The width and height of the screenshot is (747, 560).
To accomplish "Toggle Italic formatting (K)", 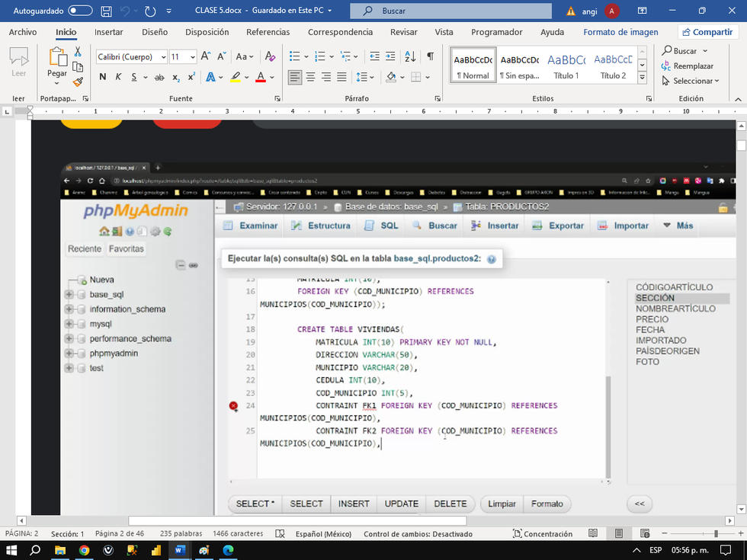I will 118,77.
